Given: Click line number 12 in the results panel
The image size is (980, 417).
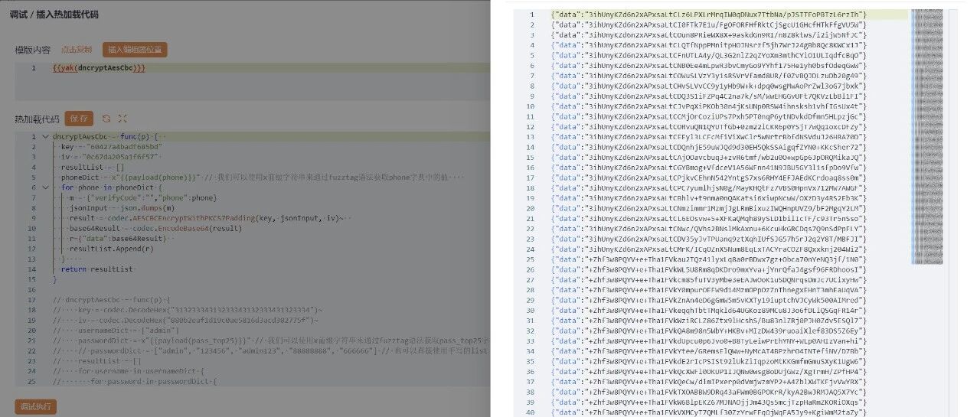Looking at the screenshot, I should 531,126.
